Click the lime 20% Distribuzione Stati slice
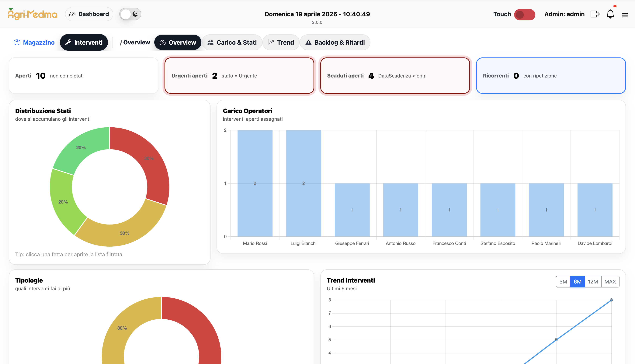The width and height of the screenshot is (635, 364). pyautogui.click(x=63, y=202)
